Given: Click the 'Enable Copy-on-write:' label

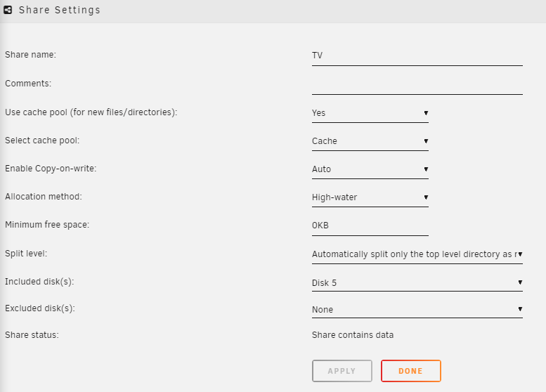Looking at the screenshot, I should (51, 169).
